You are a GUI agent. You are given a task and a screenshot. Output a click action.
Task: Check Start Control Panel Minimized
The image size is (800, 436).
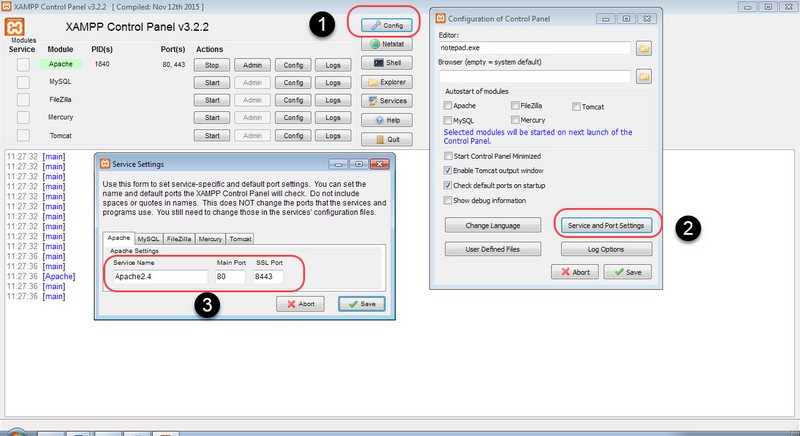pyautogui.click(x=448, y=156)
